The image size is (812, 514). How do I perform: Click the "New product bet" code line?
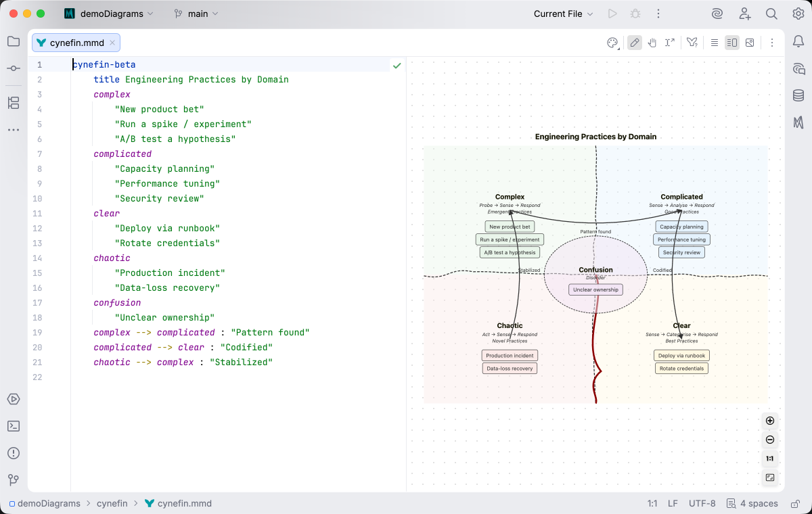[x=159, y=110]
